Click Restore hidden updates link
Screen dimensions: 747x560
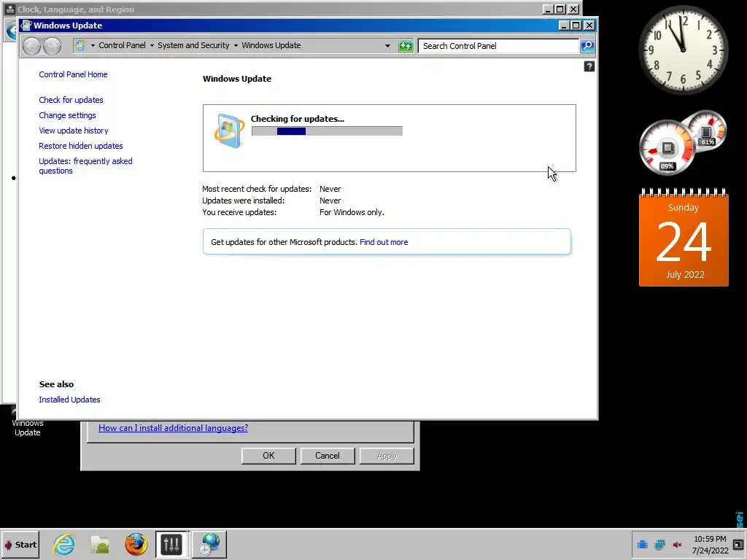pyautogui.click(x=80, y=146)
